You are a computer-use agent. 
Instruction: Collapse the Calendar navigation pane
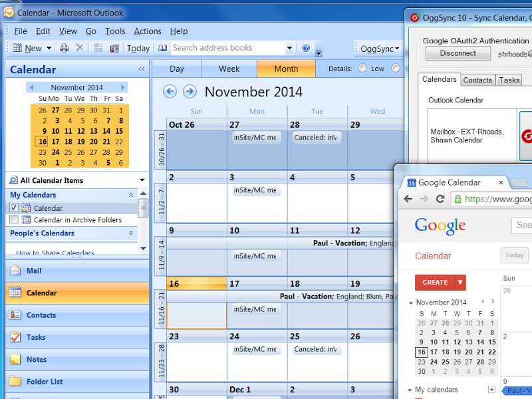(x=141, y=69)
